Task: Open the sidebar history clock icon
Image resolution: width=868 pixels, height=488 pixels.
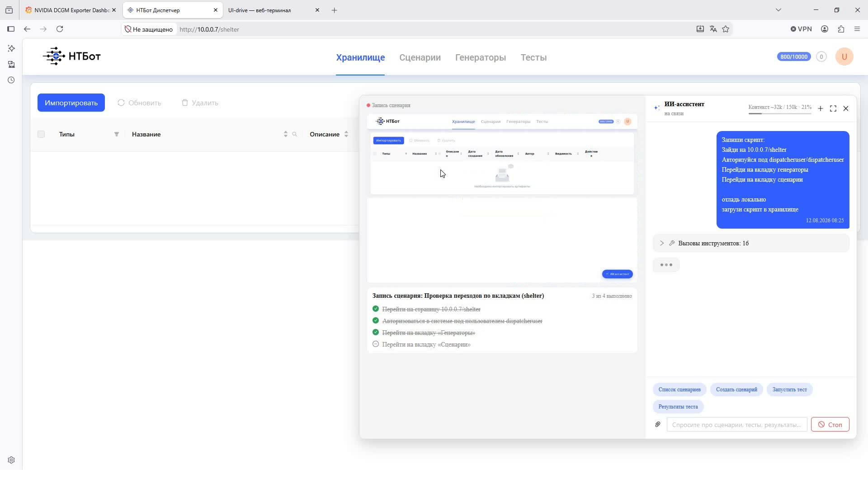Action: pos(11,80)
